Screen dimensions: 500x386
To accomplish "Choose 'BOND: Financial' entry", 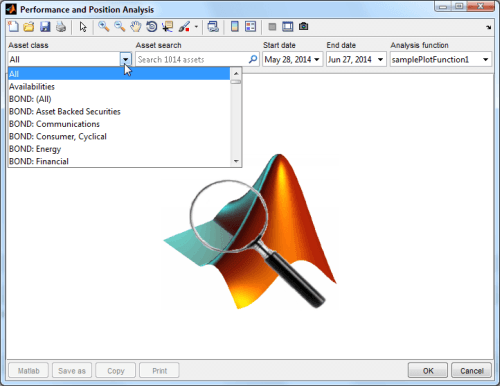I will tap(119, 161).
